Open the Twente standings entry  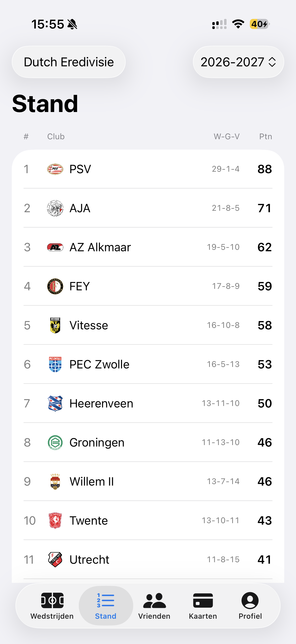coord(148,520)
